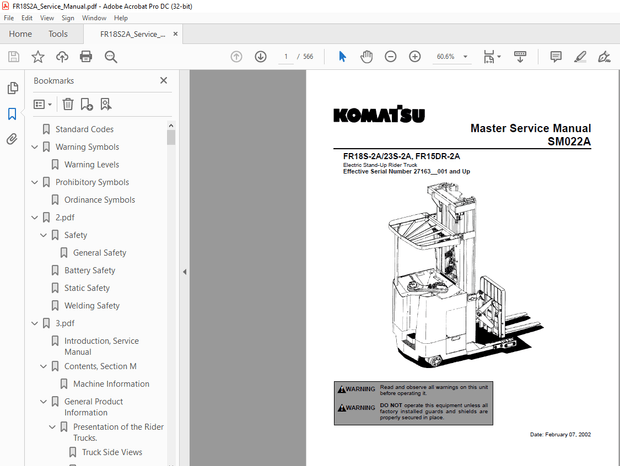Delete selected bookmark with trash icon
The height and width of the screenshot is (466, 620).
click(x=68, y=104)
